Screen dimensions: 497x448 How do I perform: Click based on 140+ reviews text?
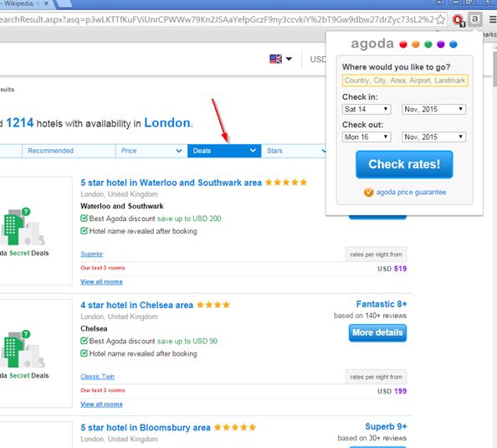click(370, 316)
